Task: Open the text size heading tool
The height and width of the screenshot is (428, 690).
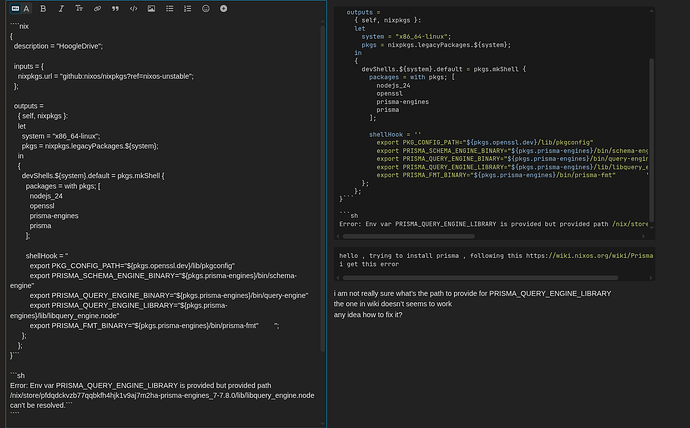Action: pos(79,8)
